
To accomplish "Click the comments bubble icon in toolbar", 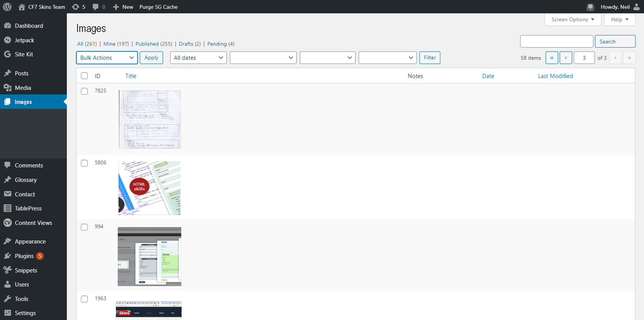I will (x=96, y=7).
